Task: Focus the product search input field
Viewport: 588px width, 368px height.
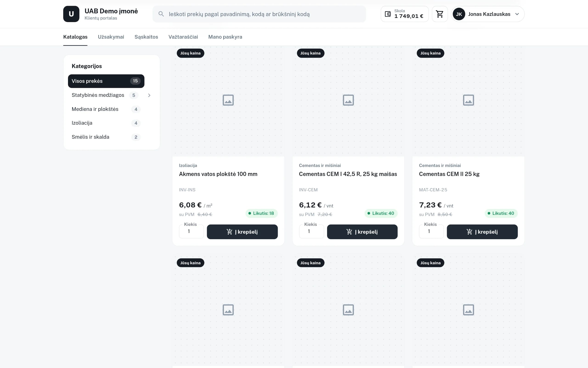Action: pos(259,14)
